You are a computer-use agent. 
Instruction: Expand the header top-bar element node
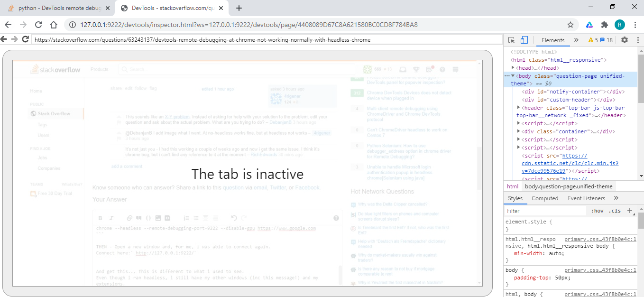tap(518, 108)
